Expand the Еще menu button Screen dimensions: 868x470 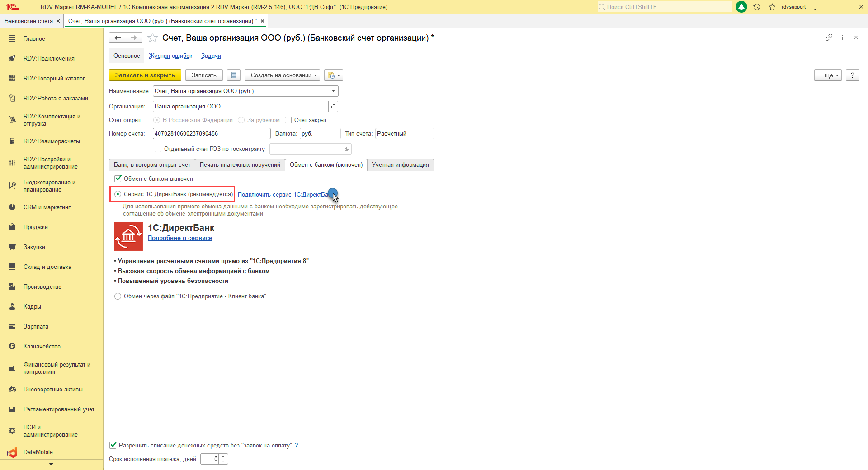point(828,75)
